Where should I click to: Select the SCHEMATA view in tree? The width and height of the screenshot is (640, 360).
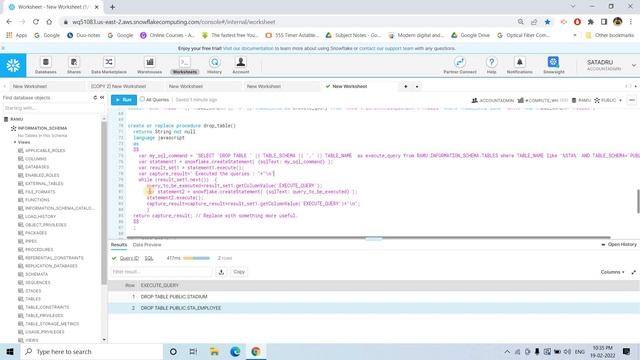click(36, 274)
